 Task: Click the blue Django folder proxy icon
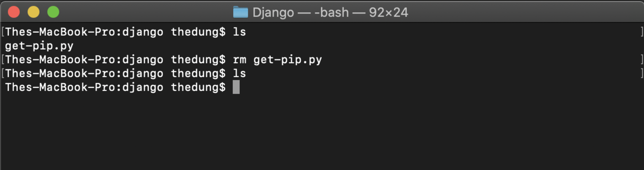[x=240, y=12]
